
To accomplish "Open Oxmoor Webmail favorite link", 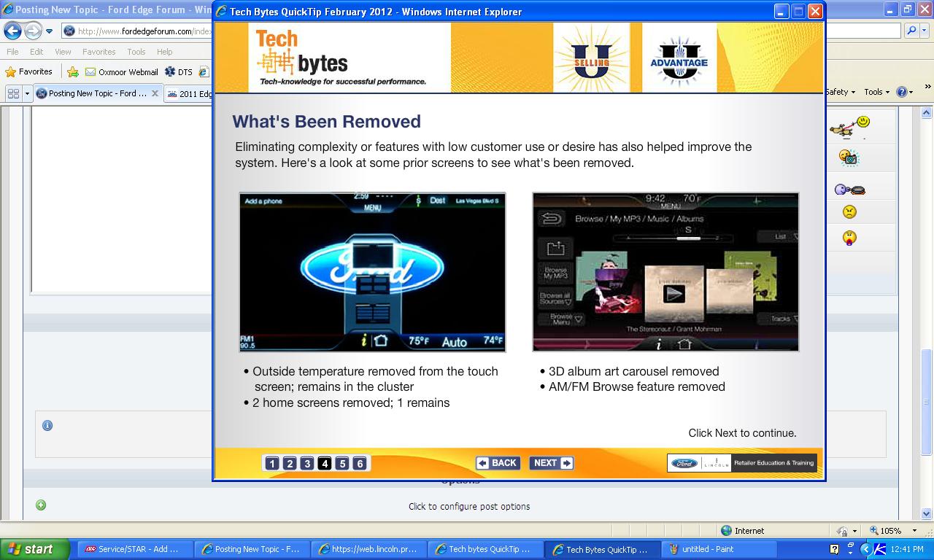I will tap(122, 71).
